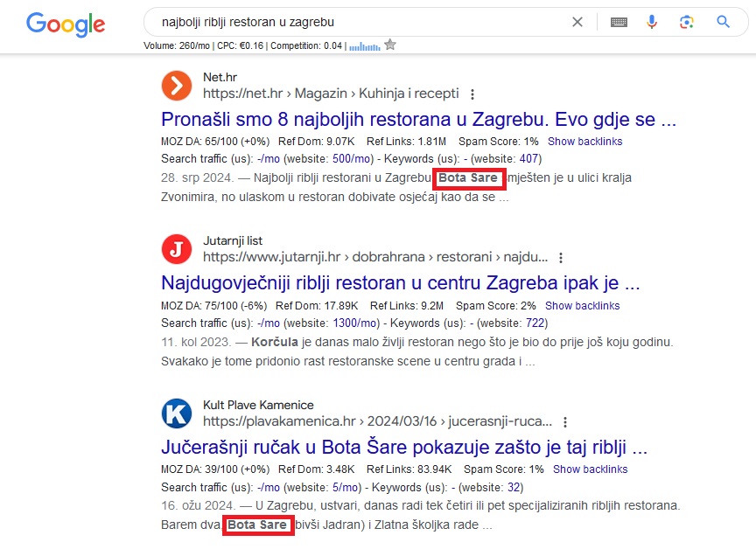Click the Net.hr orange favicon

click(177, 86)
